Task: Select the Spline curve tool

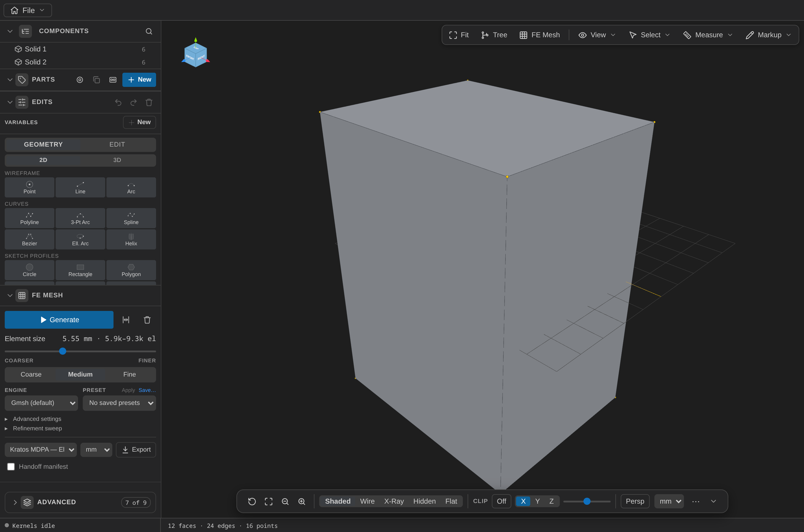Action: pyautogui.click(x=131, y=218)
